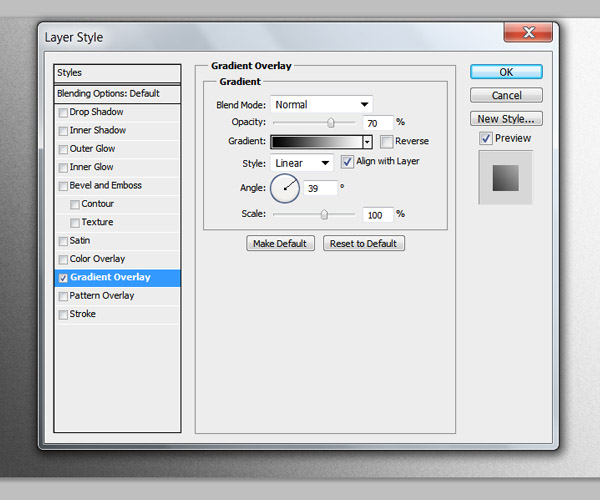Tick the Texture checkbox
Screen dimensions: 600x500
click(x=75, y=223)
